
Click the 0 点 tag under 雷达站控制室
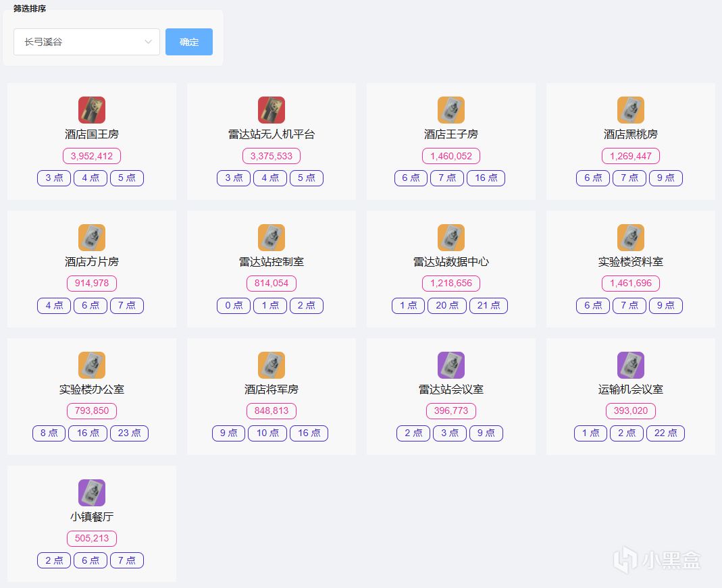coord(234,306)
